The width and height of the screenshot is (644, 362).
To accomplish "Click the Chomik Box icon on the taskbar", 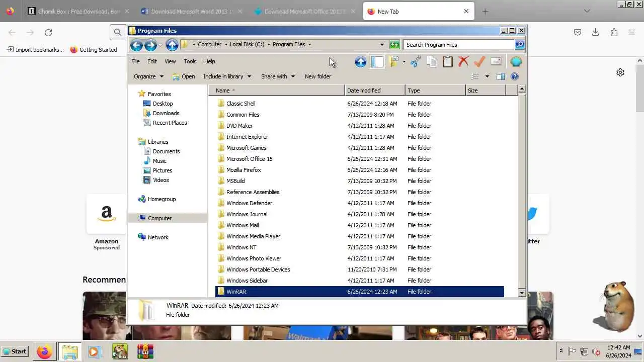I will [x=120, y=351].
